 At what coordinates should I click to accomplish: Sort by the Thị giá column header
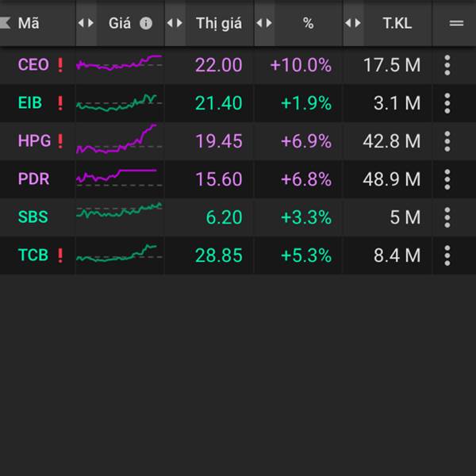point(219,24)
